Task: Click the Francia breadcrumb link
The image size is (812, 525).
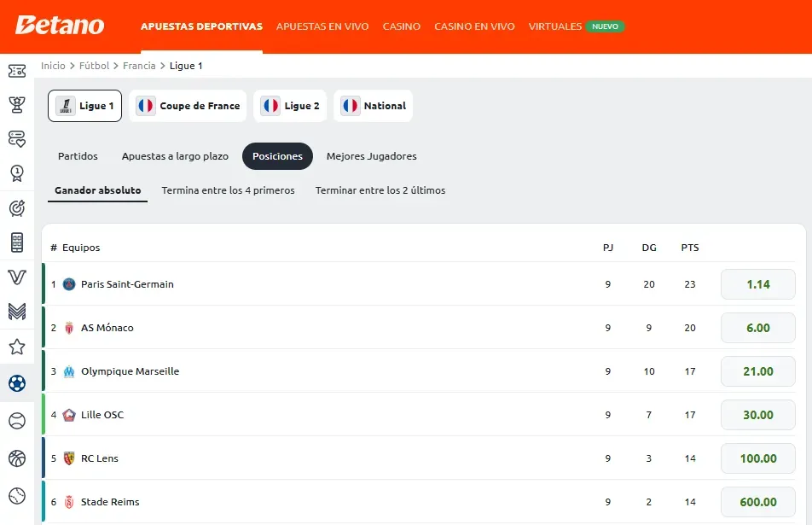Action: pos(139,66)
